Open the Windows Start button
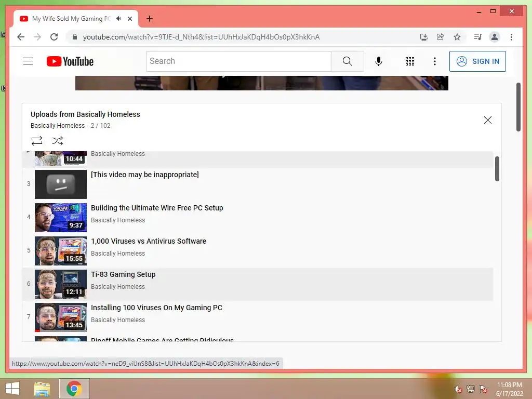Viewport: 532px width, 399px height. point(12,389)
